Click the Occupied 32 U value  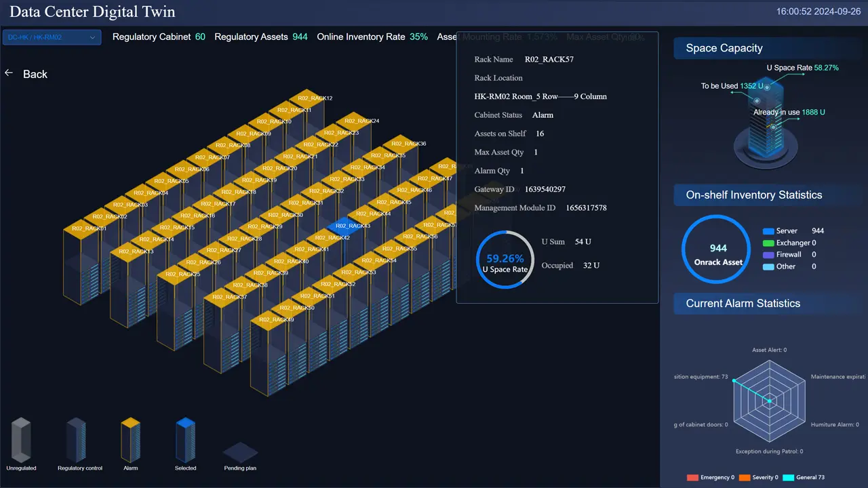[x=591, y=266]
